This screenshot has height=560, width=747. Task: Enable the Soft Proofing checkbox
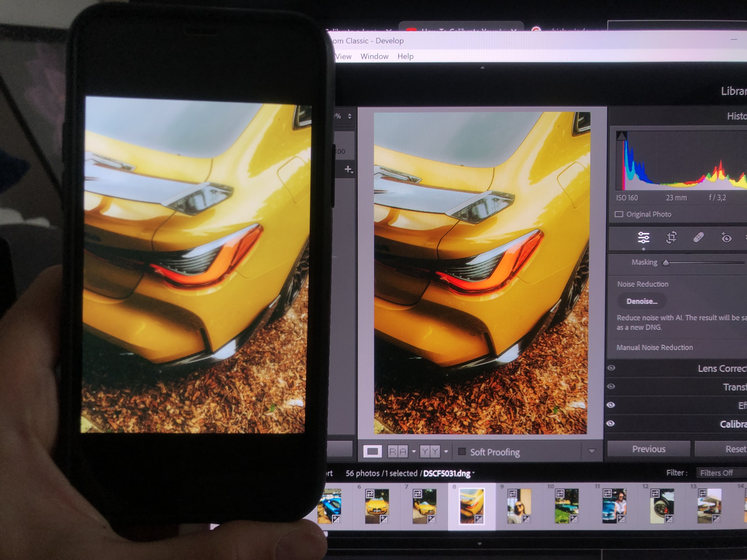pyautogui.click(x=462, y=452)
